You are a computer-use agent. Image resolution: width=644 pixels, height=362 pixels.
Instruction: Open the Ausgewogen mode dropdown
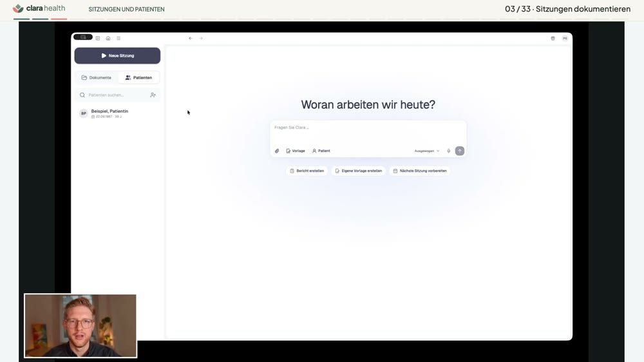(427, 151)
